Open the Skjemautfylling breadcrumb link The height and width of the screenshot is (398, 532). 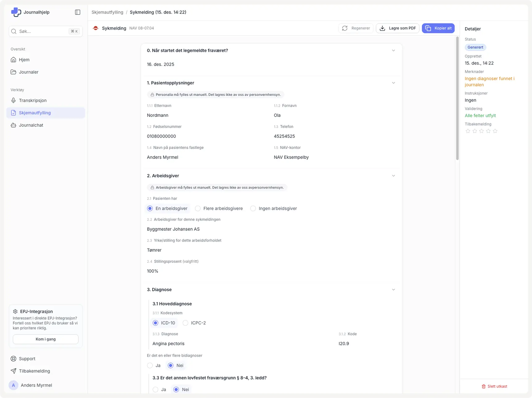(x=107, y=12)
